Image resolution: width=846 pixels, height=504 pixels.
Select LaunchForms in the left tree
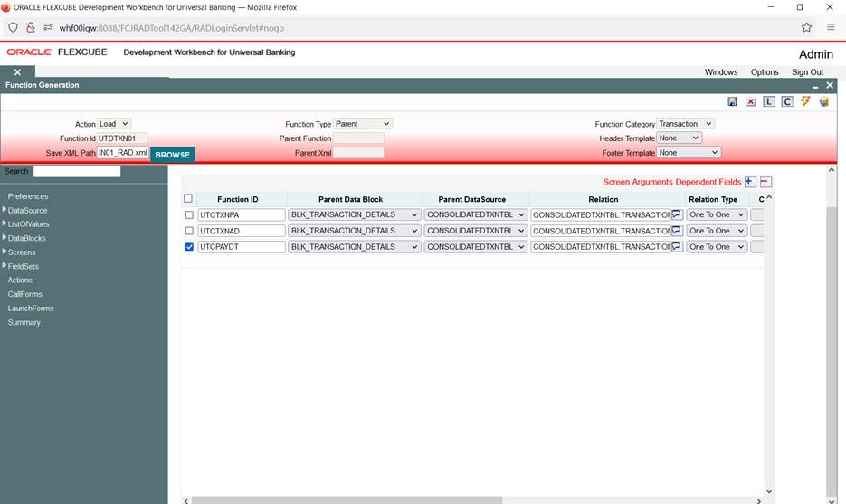pyautogui.click(x=31, y=309)
